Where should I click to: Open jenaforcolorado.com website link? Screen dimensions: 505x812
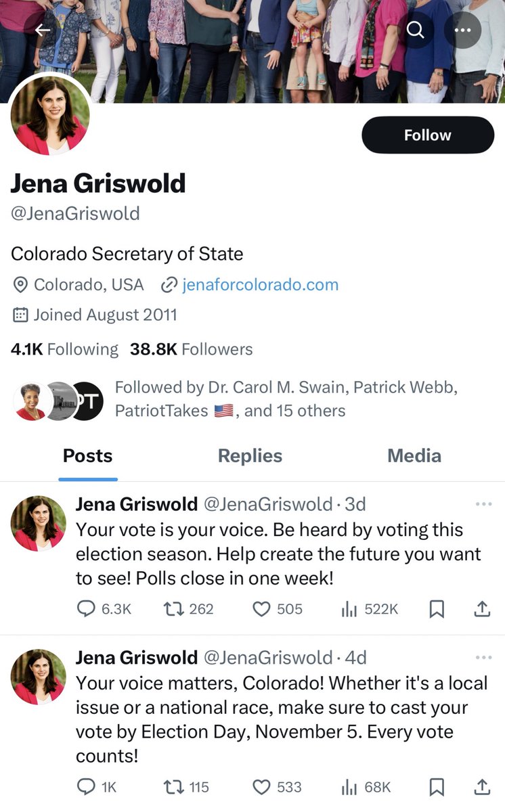click(x=260, y=285)
